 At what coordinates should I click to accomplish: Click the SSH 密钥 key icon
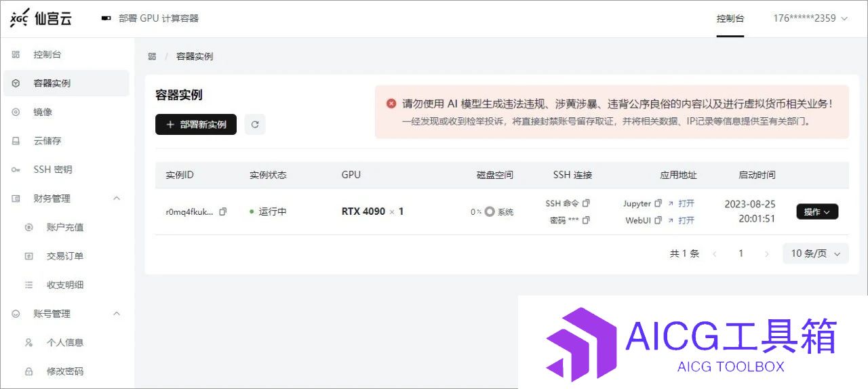tap(16, 169)
